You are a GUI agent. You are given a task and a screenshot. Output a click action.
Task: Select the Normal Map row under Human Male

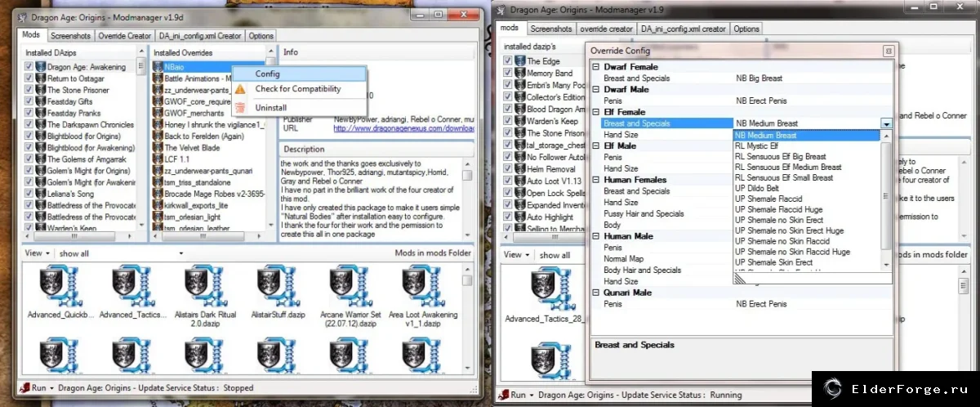point(742,258)
